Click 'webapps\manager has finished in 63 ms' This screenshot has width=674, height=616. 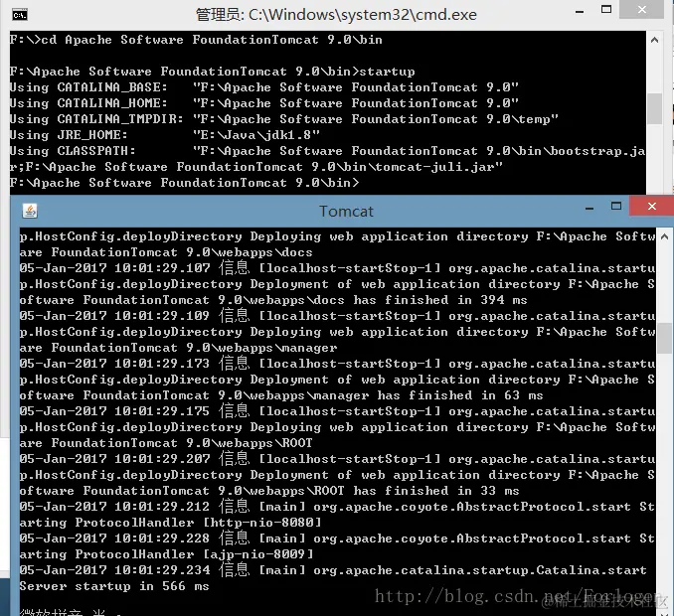pyautogui.click(x=281, y=395)
